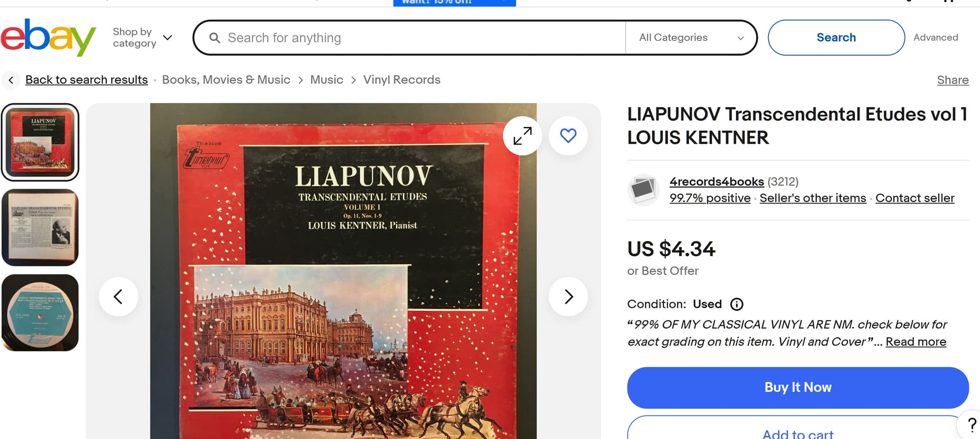
Task: Select the back cover thumbnail
Action: click(x=40, y=228)
